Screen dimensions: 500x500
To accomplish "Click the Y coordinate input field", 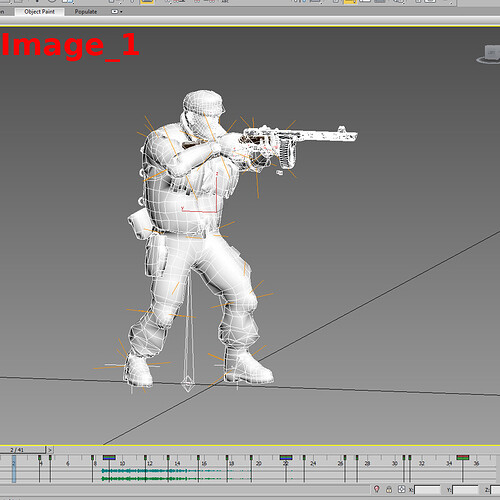I will coord(465,489).
